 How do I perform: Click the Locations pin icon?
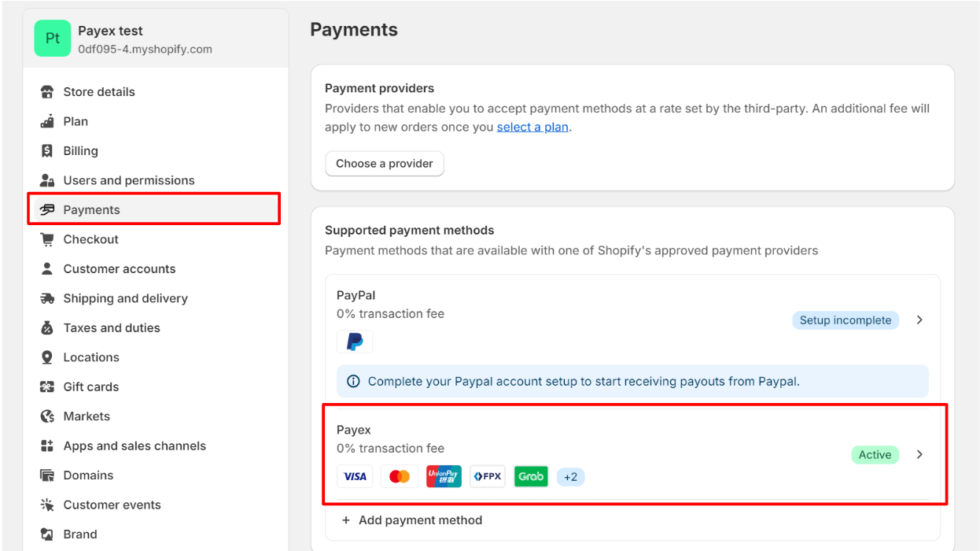47,357
